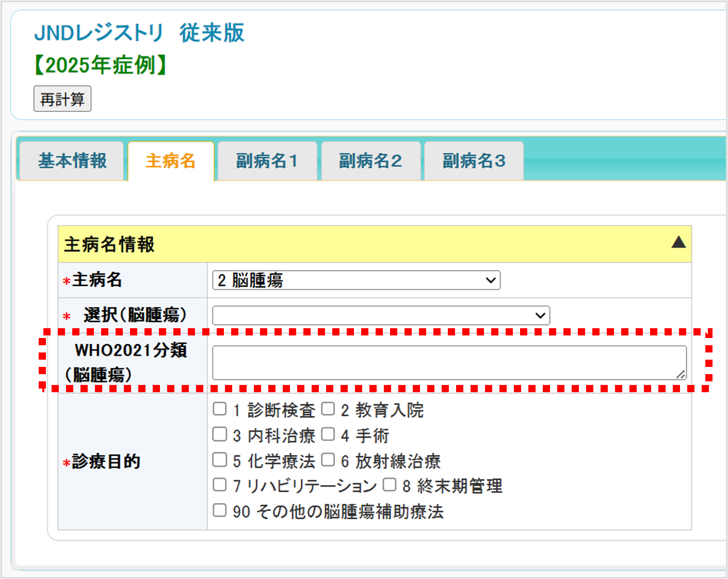The image size is (728, 579).
Task: Switch to the 基本情報 tab
Action: coord(72,161)
